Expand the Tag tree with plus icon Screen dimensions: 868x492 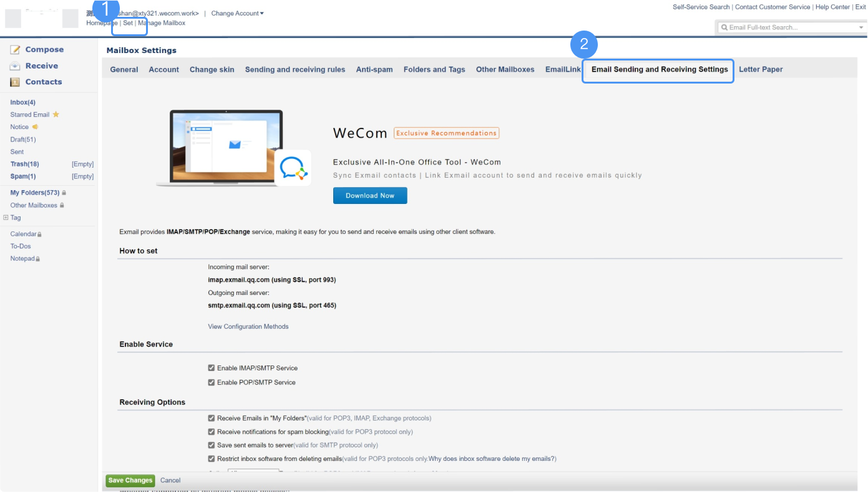(6, 218)
